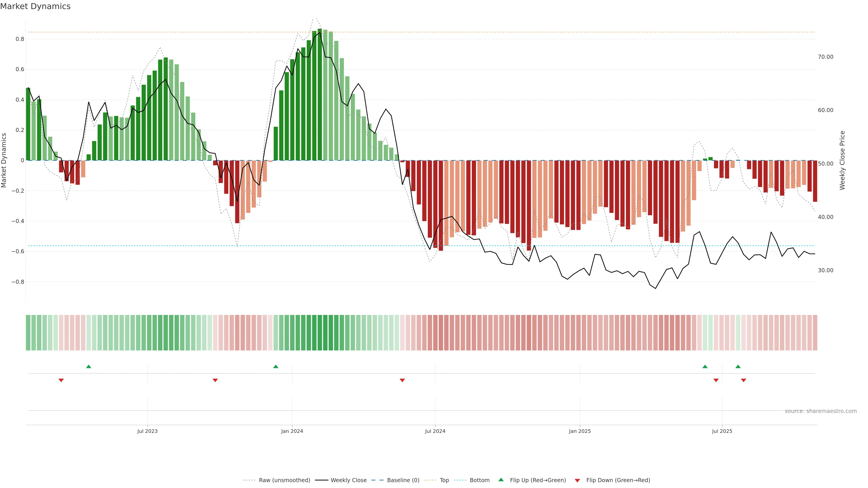Click the leftmost red flip-down triangle marker

click(61, 380)
